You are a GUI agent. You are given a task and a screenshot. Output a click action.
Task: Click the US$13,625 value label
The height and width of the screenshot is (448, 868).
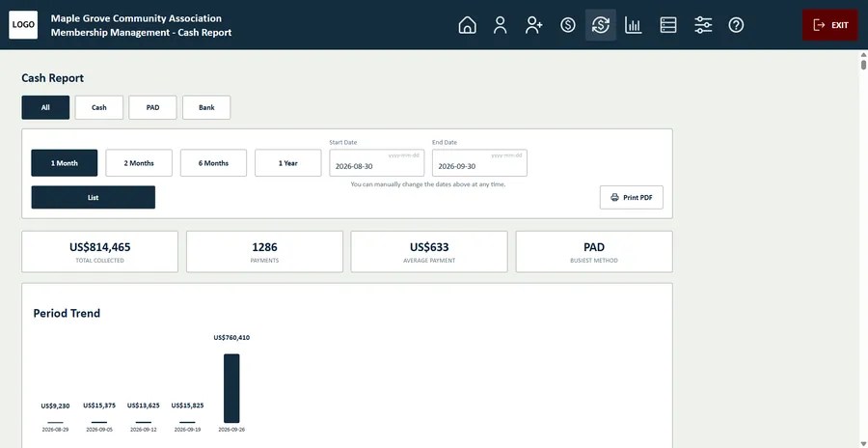click(144, 406)
